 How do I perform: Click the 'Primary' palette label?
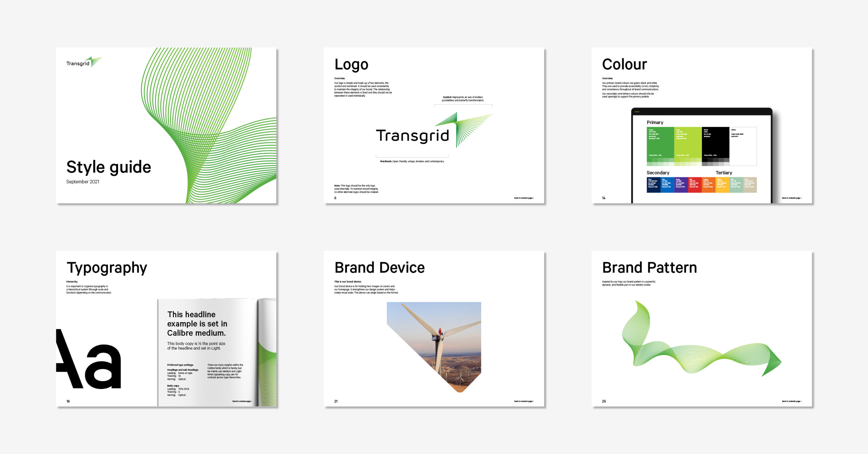(x=655, y=122)
